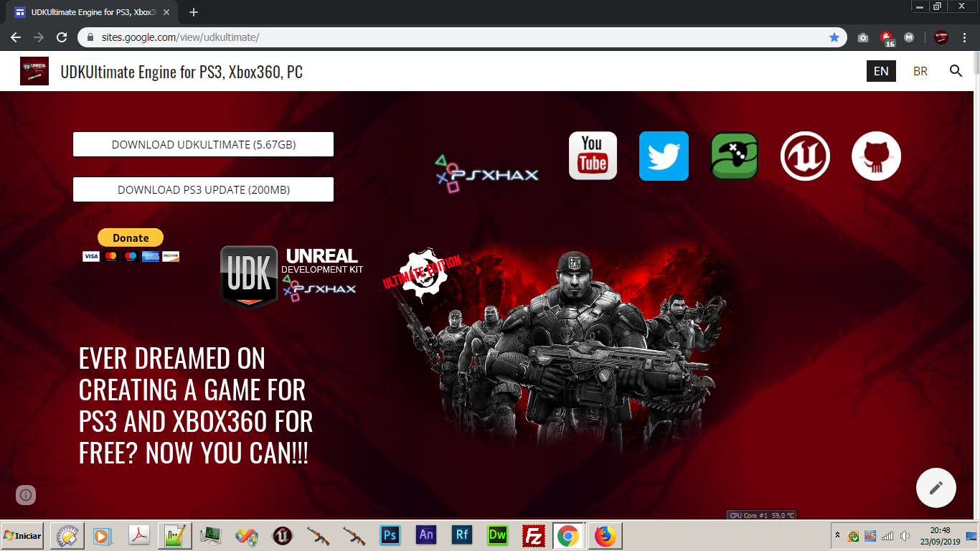Select the UDKUltimate Engine browser tab
The width and height of the screenshot is (980, 551).
pyautogui.click(x=92, y=12)
